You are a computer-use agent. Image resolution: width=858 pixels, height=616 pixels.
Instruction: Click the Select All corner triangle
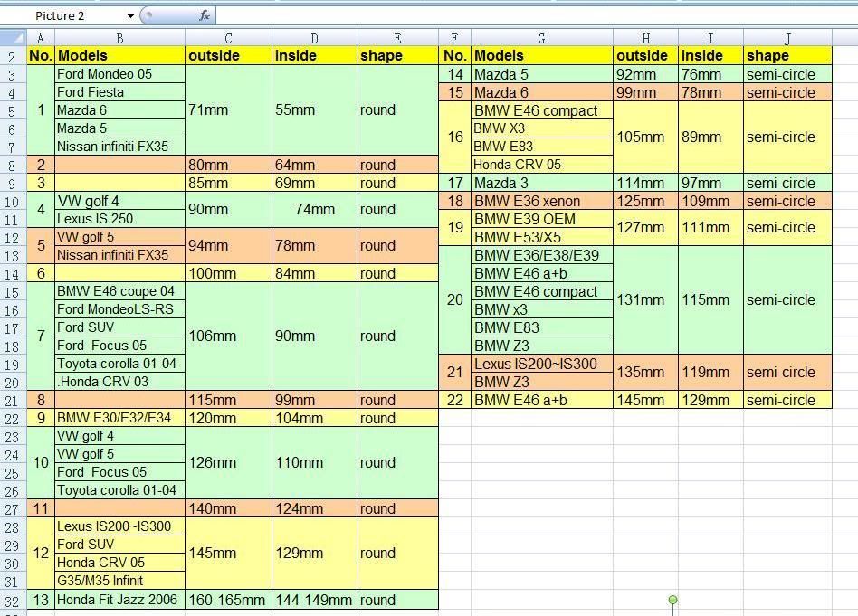[14, 38]
